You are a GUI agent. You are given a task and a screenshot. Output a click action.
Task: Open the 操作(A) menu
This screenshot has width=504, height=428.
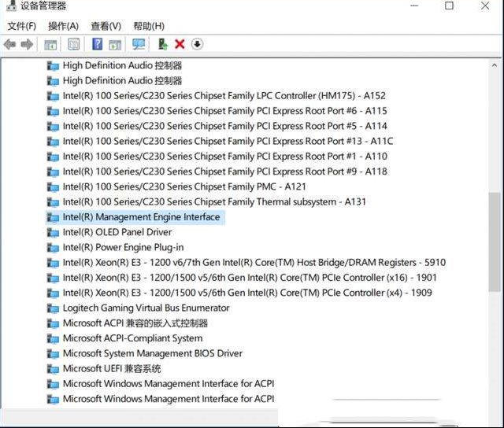(x=63, y=26)
